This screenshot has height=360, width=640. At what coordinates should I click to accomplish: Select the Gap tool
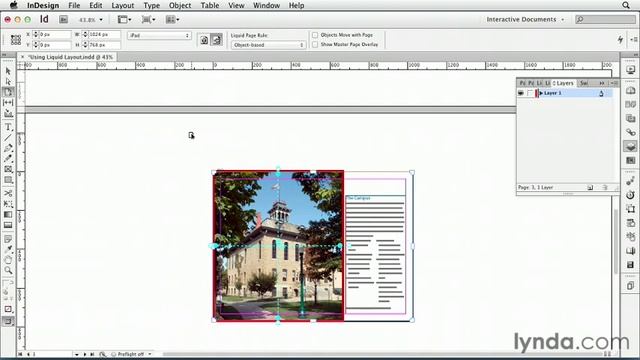(x=8, y=102)
